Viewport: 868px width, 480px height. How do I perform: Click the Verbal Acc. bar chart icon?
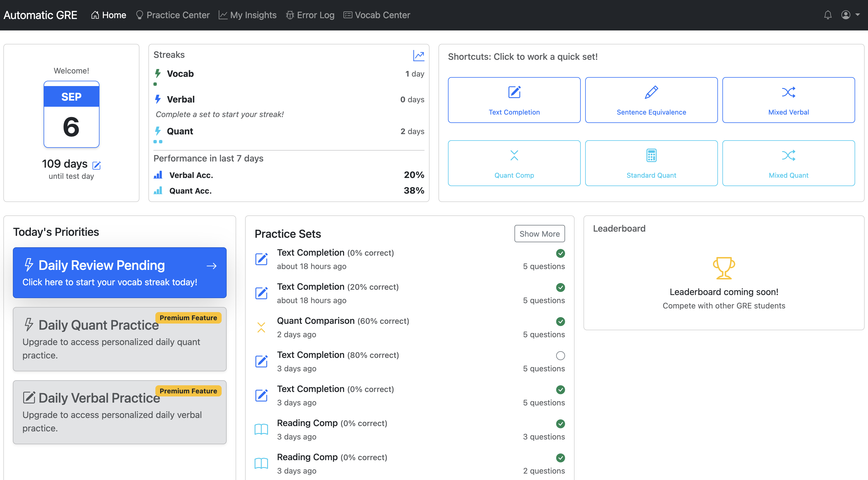tap(158, 175)
